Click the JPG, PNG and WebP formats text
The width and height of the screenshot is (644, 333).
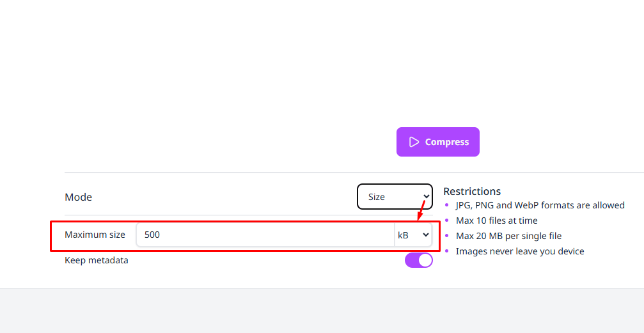tap(540, 205)
